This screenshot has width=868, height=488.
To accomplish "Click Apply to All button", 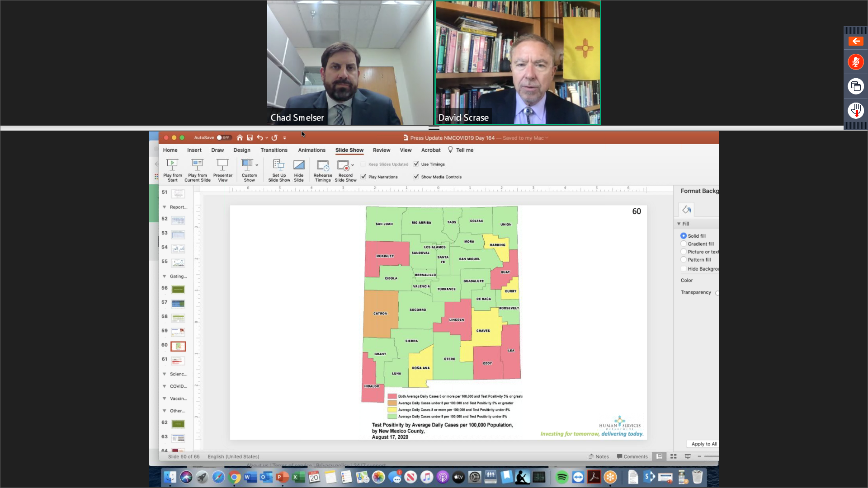I will tap(704, 444).
